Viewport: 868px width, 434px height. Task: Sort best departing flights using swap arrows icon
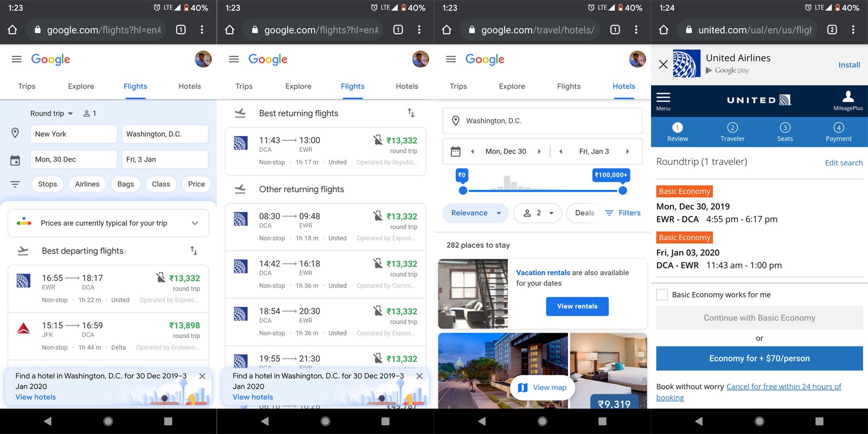click(194, 251)
